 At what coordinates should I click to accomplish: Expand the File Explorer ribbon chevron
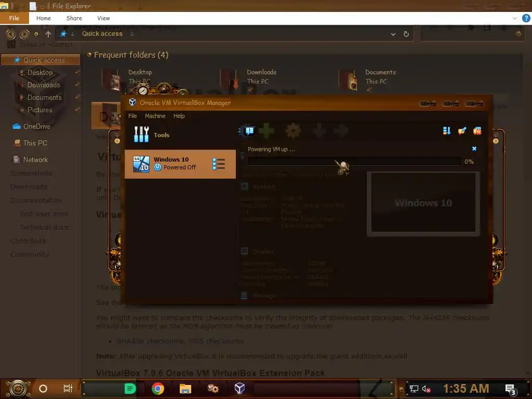515,18
